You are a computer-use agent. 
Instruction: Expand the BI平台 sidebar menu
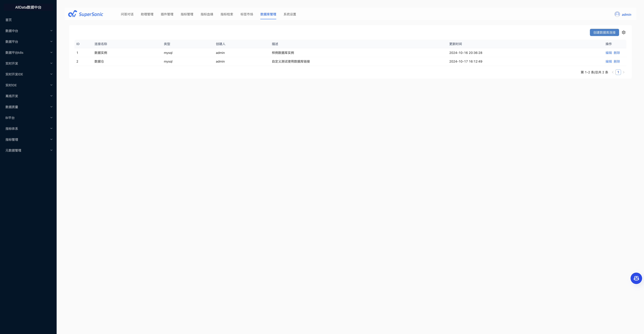tap(28, 118)
